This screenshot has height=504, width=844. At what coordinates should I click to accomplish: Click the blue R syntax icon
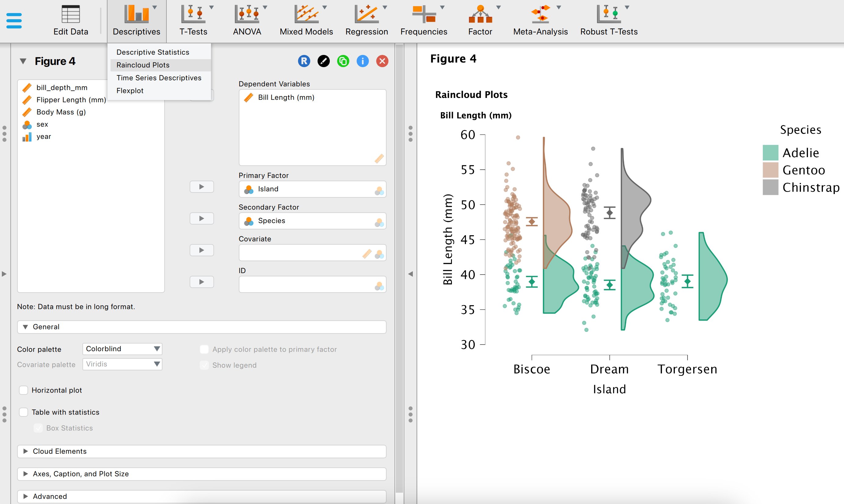(304, 61)
